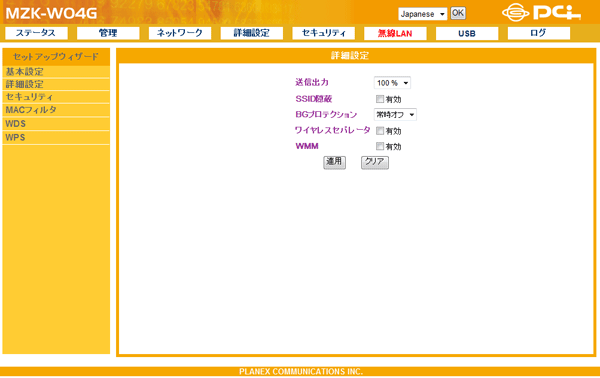
Task: Open the Japanese language dropdown
Action: pyautogui.click(x=422, y=14)
